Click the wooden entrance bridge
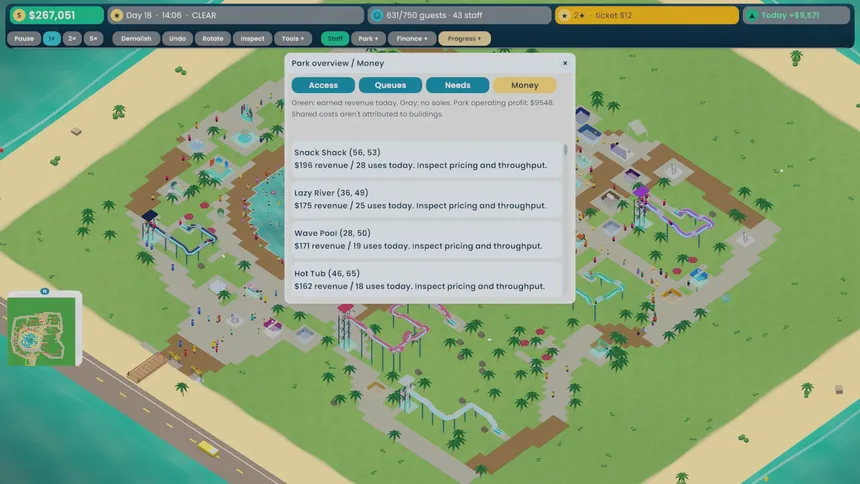Viewport: 860px width, 484px height. pyautogui.click(x=147, y=367)
